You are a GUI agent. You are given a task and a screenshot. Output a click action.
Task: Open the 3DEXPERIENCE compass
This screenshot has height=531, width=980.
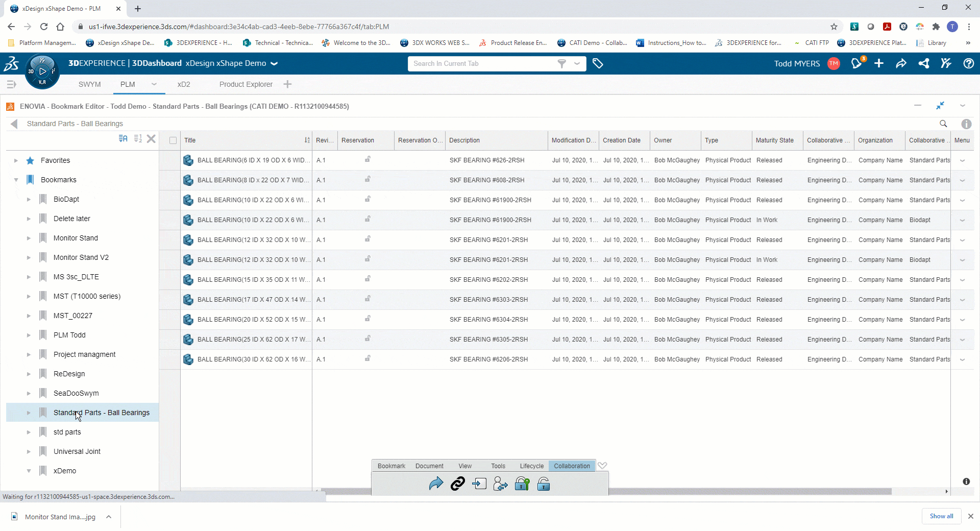pos(42,71)
